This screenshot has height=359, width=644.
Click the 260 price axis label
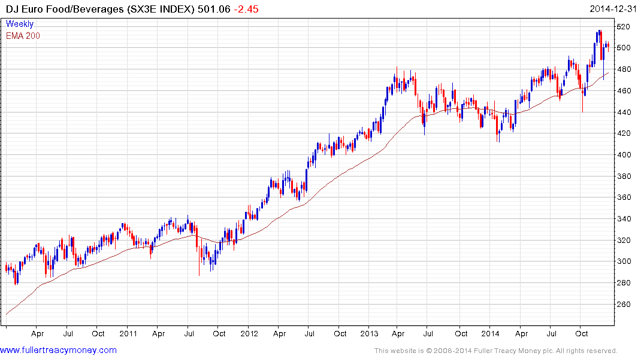tap(623, 304)
